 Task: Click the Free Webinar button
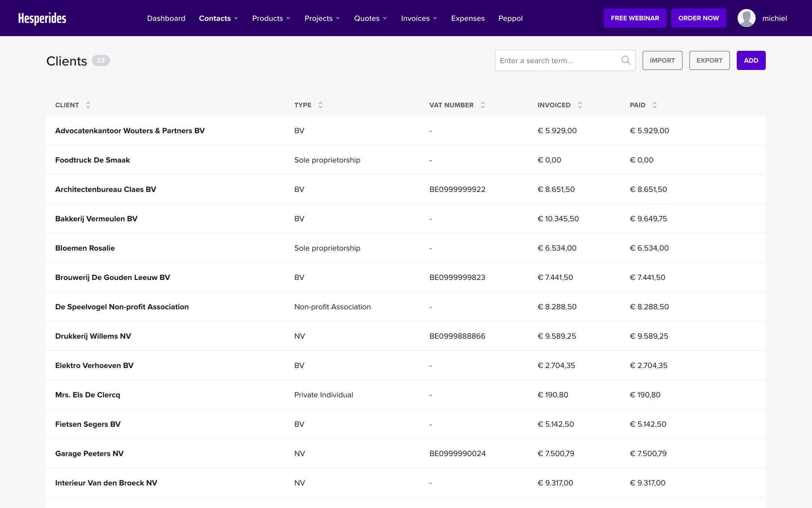tap(635, 18)
